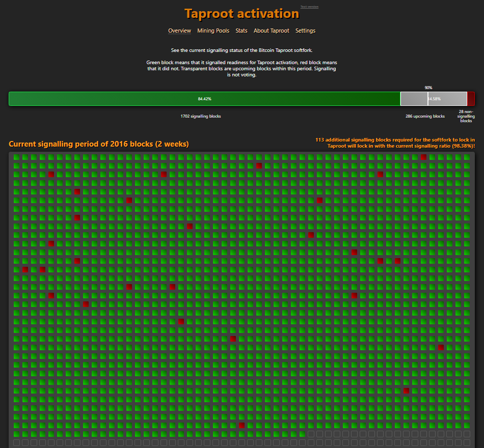The width and height of the screenshot is (484, 448).
Task: Select the first transparent upcoming block after the green blocks
Action: [311, 434]
